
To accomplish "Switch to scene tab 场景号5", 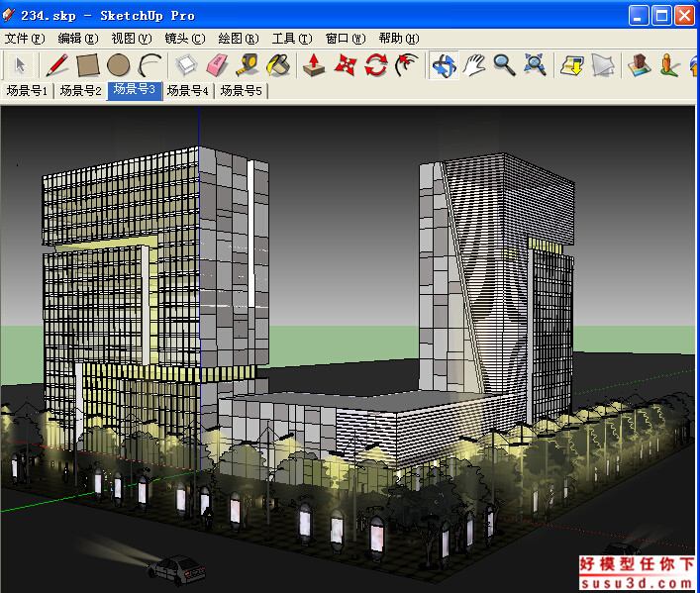I will point(242,91).
